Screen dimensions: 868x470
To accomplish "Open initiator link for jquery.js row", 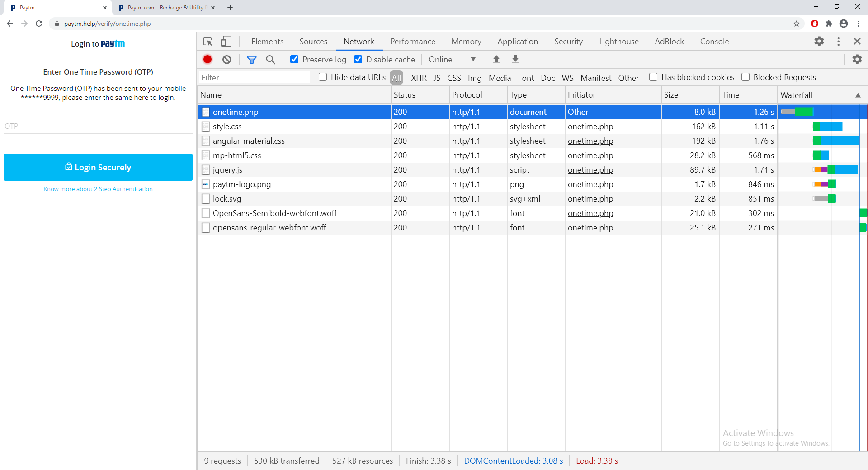I will [590, 170].
